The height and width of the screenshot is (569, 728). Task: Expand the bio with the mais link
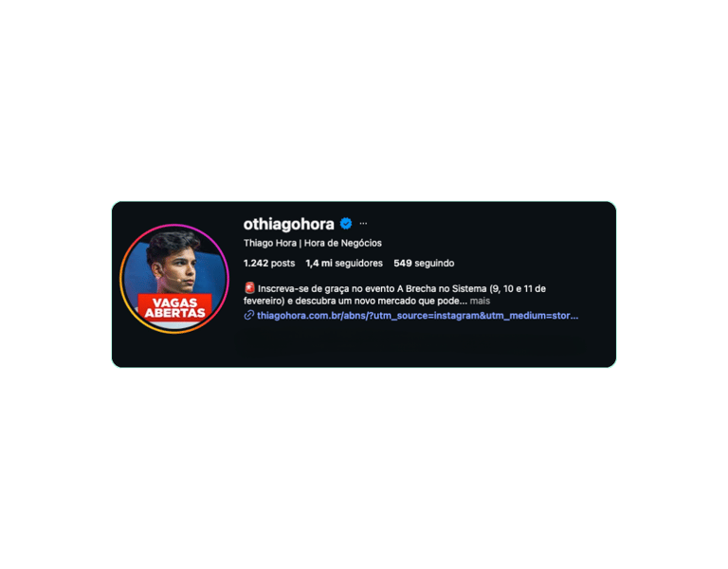tap(480, 301)
